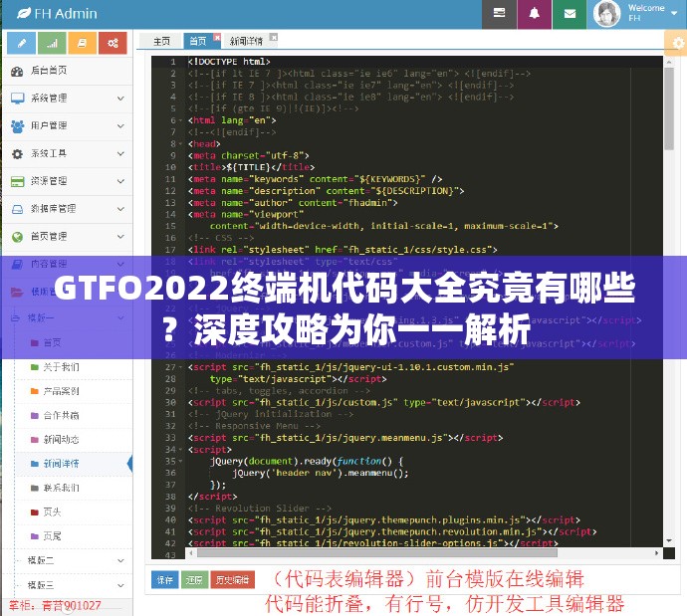This screenshot has height=616, width=687.
Task: Switch to the 主页 tab
Action: [x=161, y=41]
